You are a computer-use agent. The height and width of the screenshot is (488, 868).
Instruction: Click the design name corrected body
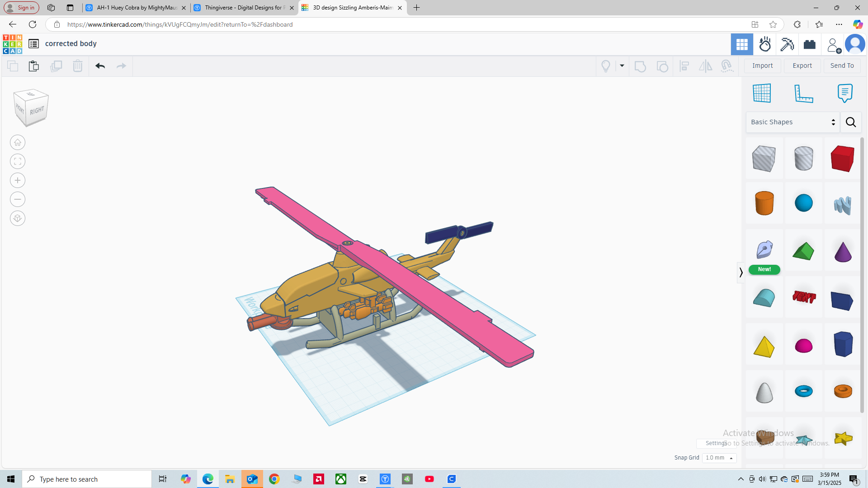click(x=71, y=44)
